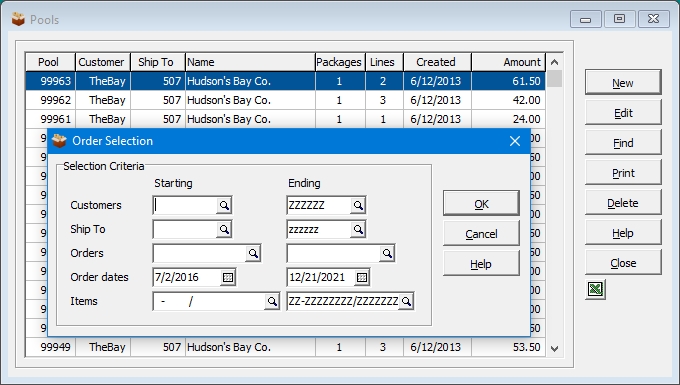Click amount 24.00 cell
The height and width of the screenshot is (385, 680).
[508, 119]
